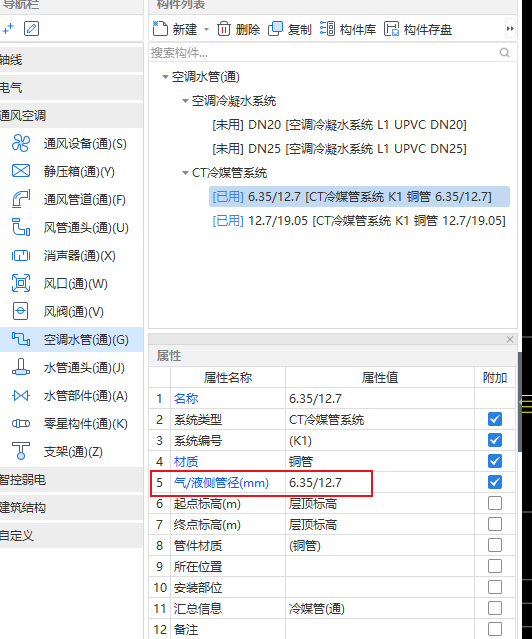Click the 删除 trash icon
Screen dimensions: 532x639
click(223, 29)
